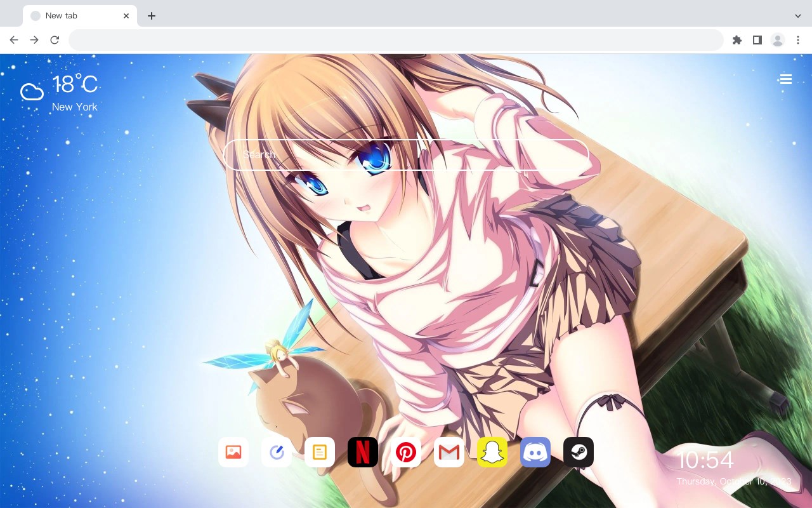Click the Thursday, October 10 date text

(x=733, y=482)
